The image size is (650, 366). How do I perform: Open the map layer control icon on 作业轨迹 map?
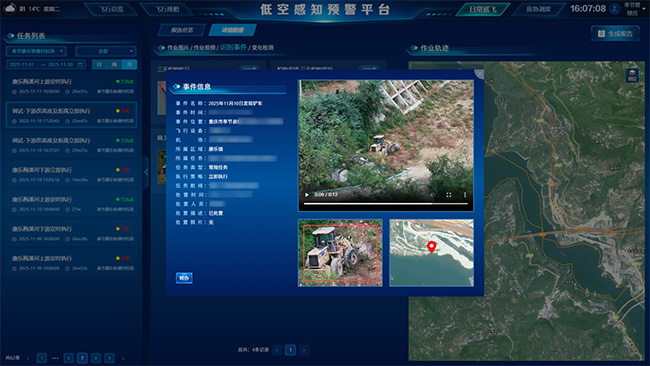tap(632, 75)
